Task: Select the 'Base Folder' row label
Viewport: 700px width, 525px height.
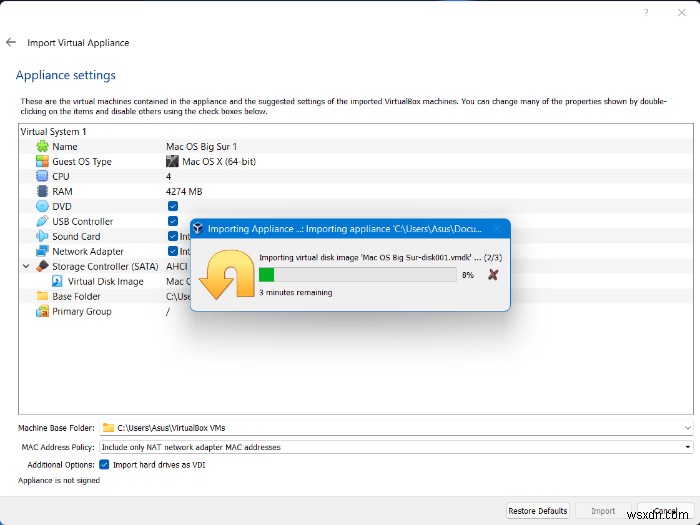Action: (x=76, y=296)
